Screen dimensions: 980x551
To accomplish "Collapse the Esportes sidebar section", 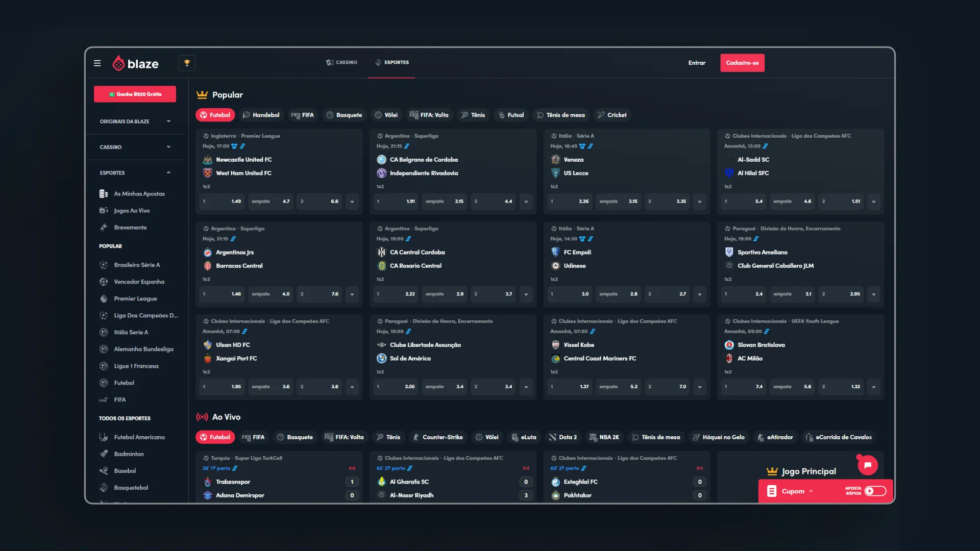I will tap(135, 173).
